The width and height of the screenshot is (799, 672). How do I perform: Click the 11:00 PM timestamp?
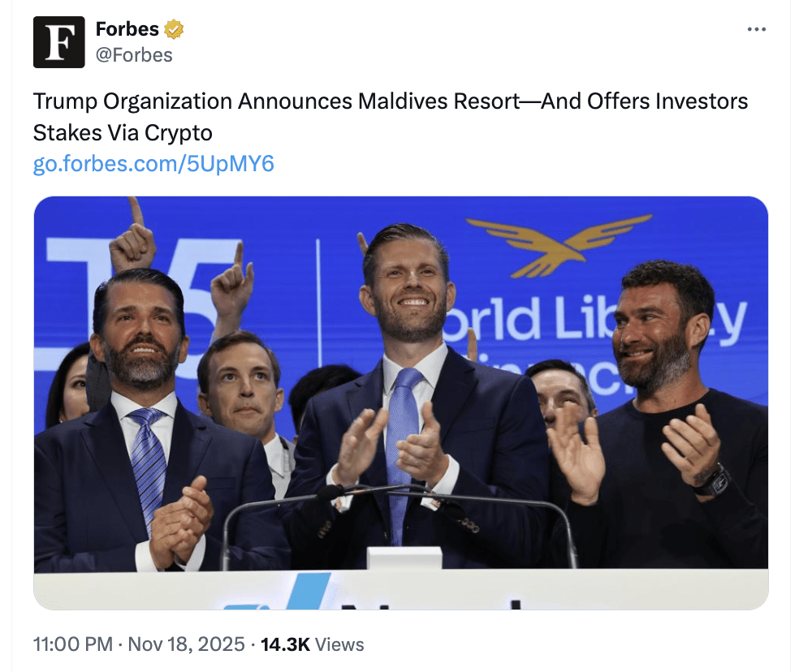coord(72,644)
